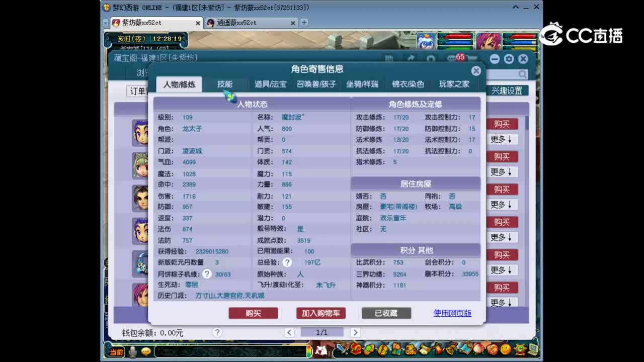The image size is (644, 362).
Task: Click the 龙太子 角色 value
Action: click(x=192, y=129)
